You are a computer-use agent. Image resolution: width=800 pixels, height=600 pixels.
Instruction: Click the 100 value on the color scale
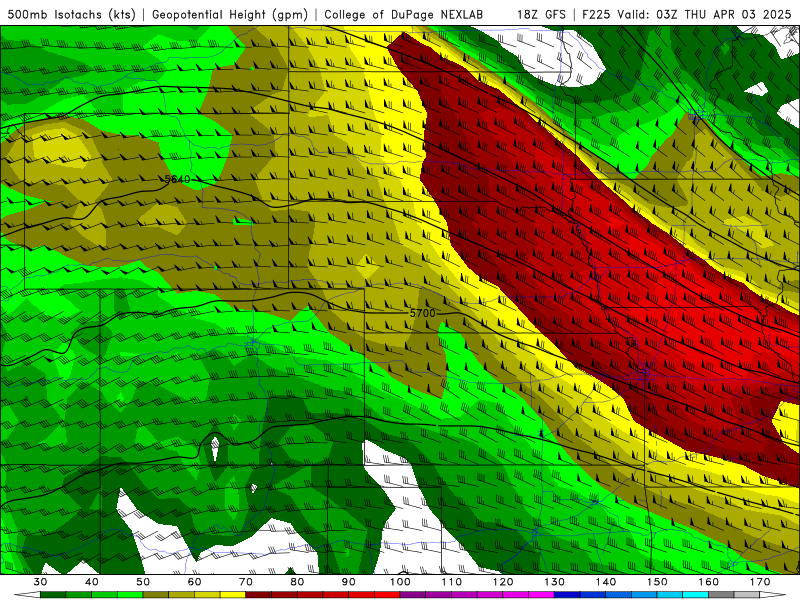[400, 582]
